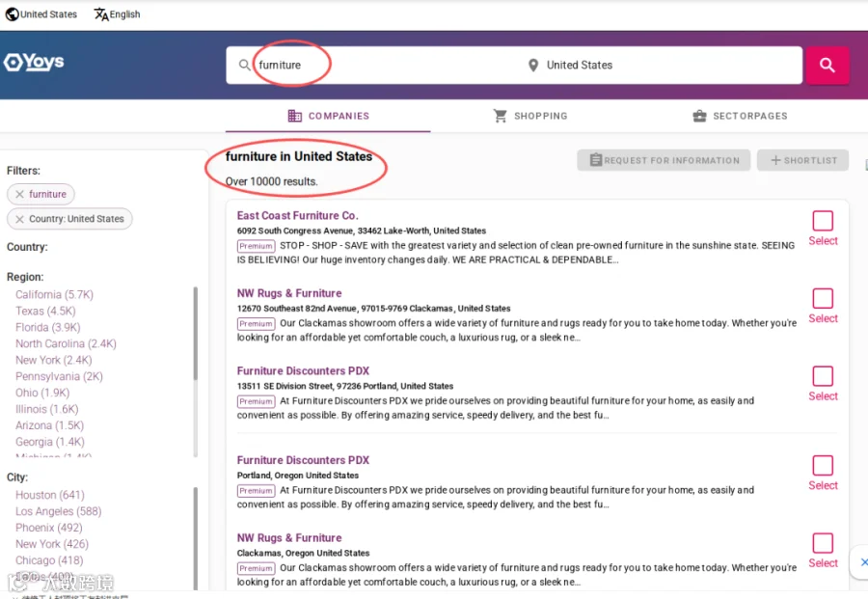Select Furniture Discounters PDX Portland, Oregon checkbox
The image size is (868, 599).
click(823, 466)
